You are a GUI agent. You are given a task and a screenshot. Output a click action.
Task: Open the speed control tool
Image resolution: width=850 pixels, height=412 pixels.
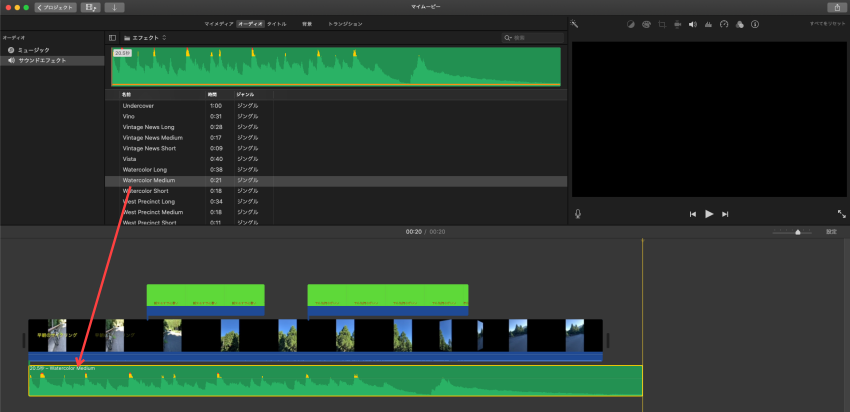point(724,23)
